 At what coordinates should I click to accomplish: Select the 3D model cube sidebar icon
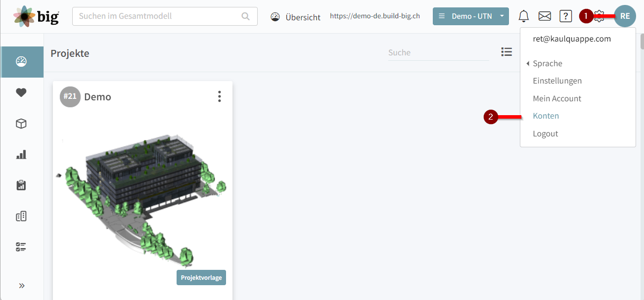(21, 124)
